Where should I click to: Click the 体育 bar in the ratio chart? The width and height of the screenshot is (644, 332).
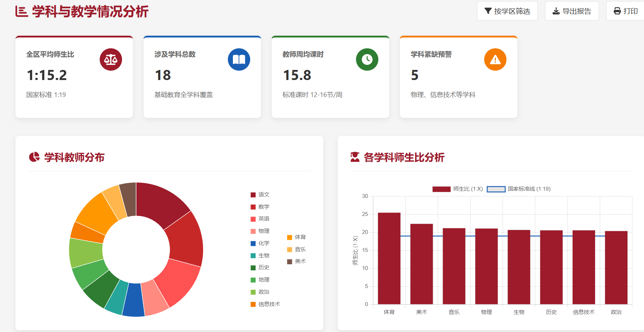pos(389,258)
